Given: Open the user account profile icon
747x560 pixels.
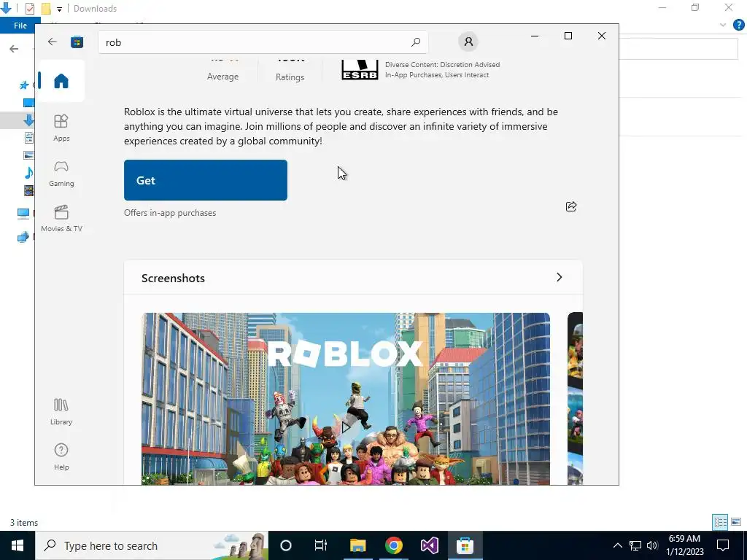Looking at the screenshot, I should 468,42.
